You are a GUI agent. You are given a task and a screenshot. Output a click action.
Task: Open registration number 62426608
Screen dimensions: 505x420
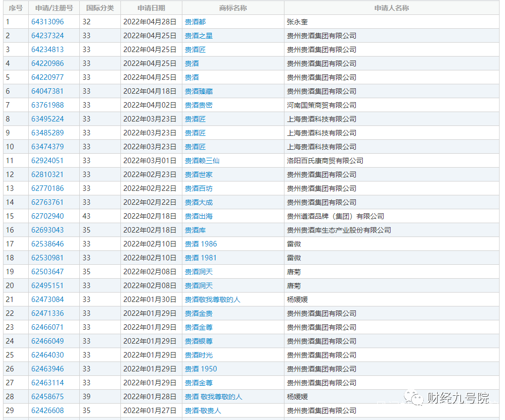(x=48, y=410)
